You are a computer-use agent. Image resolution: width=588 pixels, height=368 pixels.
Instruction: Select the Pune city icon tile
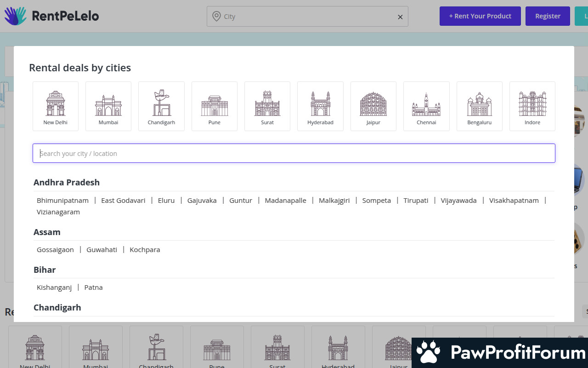point(215,106)
